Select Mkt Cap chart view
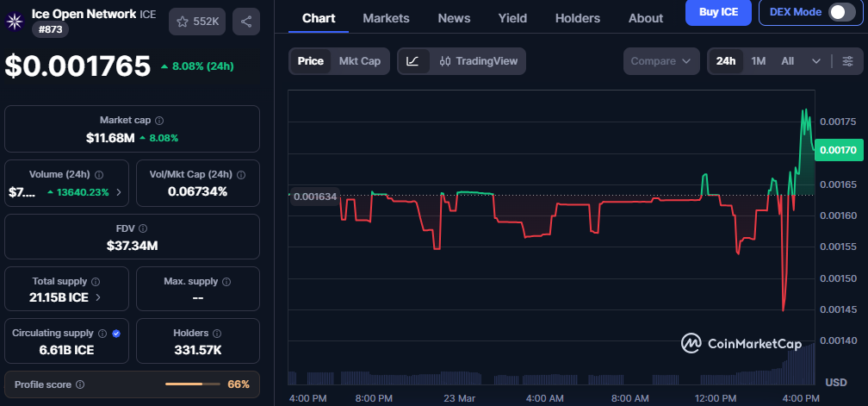Viewport: 868px width, 406px height. point(360,61)
